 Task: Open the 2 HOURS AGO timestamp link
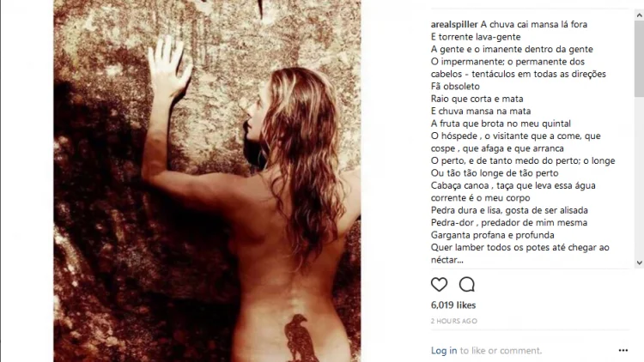click(454, 321)
